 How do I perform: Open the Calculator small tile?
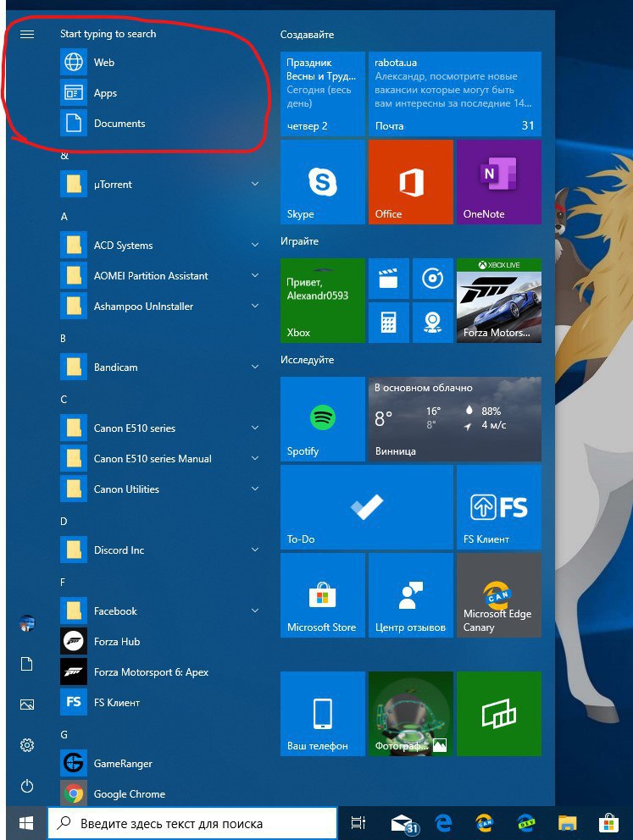coord(389,323)
